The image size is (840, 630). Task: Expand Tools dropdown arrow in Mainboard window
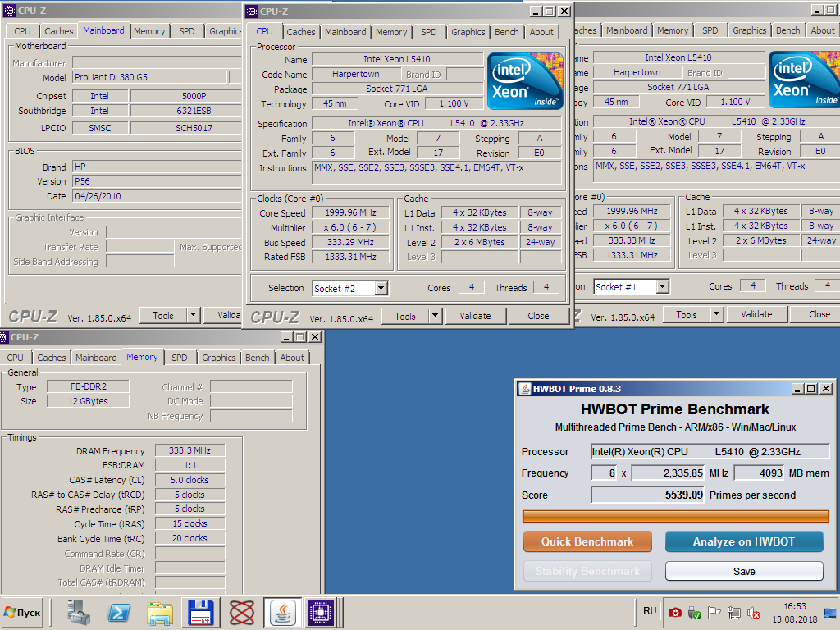194,315
